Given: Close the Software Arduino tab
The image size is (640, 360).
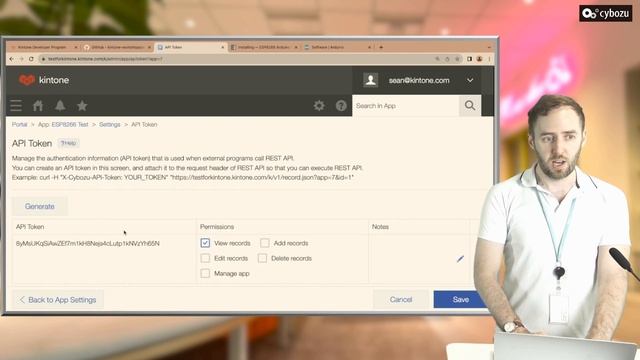Looking at the screenshot, I should click(369, 47).
